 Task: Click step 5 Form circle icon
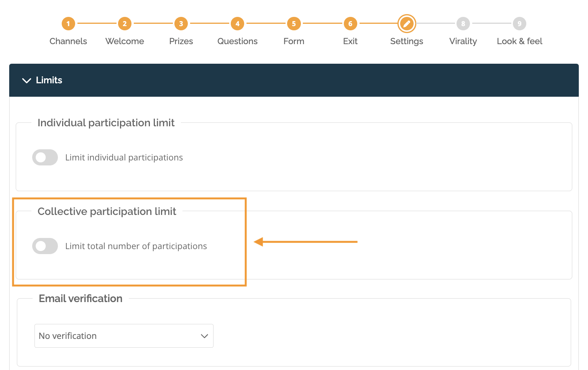(294, 24)
